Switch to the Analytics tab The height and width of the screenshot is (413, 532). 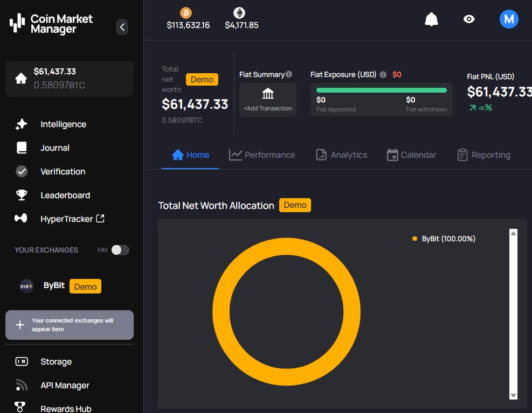tap(341, 155)
